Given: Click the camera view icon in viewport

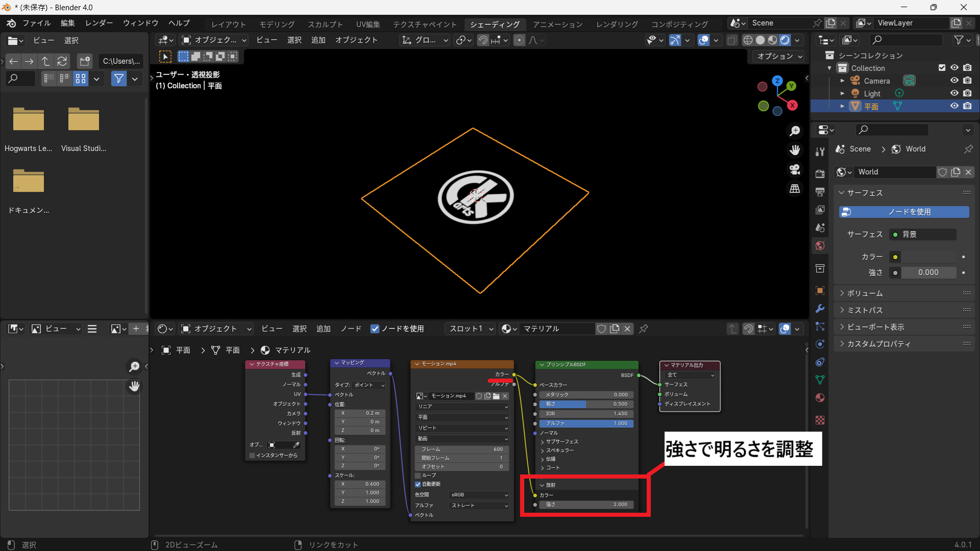Looking at the screenshot, I should (x=795, y=169).
